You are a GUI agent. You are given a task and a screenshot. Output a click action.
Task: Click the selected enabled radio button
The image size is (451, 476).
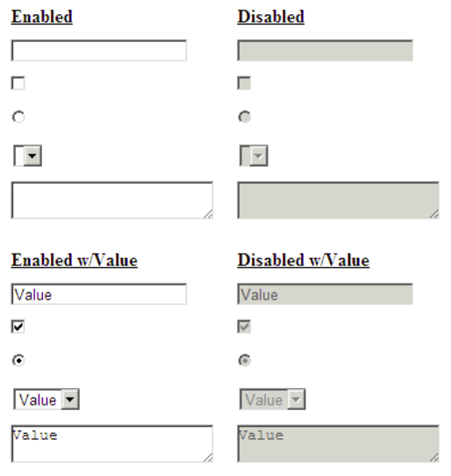[18, 360]
